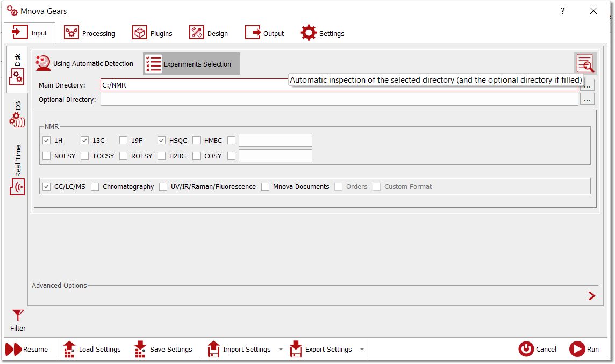
Task: Enable the Mnova Documents checkbox
Action: point(266,186)
